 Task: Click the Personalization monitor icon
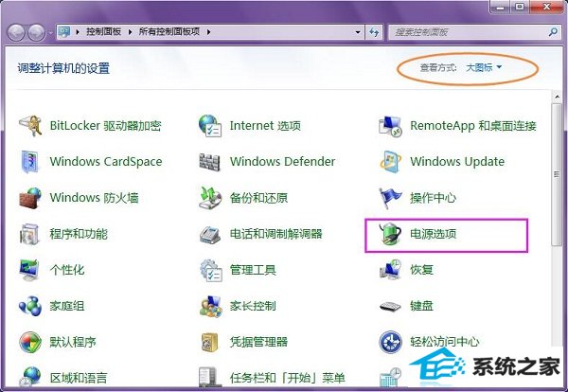29,270
